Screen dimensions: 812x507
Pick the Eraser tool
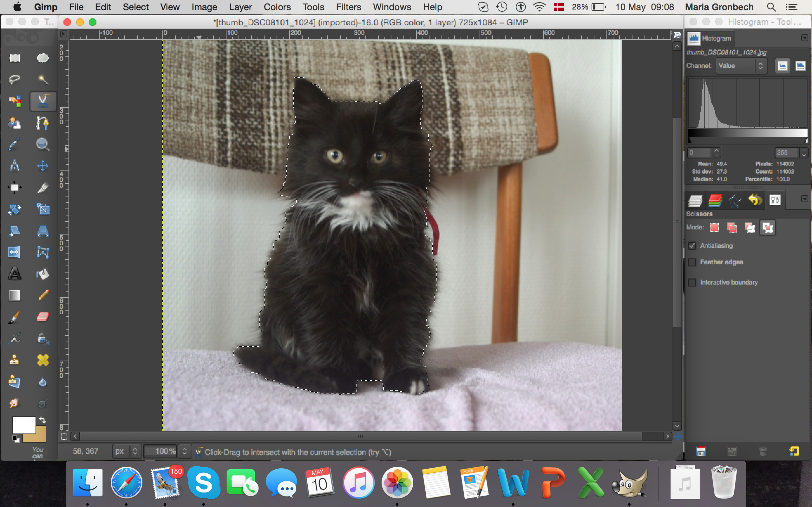coord(43,317)
